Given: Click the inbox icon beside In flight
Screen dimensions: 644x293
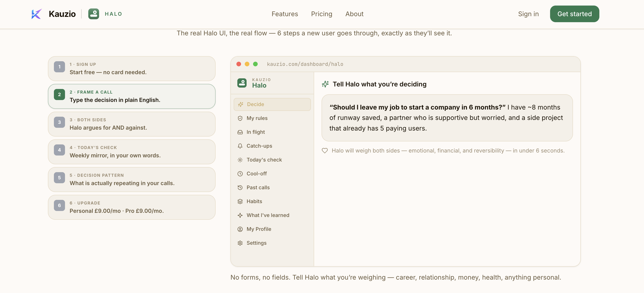Looking at the screenshot, I should pyautogui.click(x=240, y=132).
